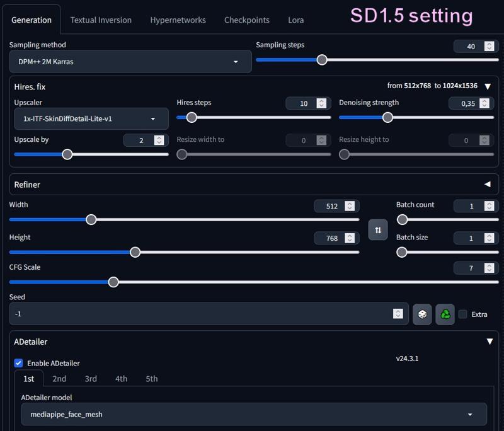The height and width of the screenshot is (431, 504).
Task: Click the green recycle seed icon
Action: click(445, 314)
